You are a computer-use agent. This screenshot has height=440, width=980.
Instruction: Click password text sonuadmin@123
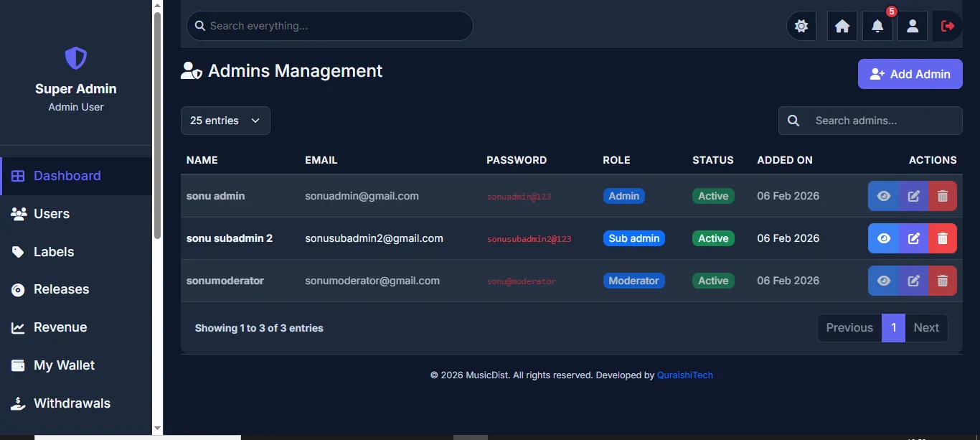point(519,197)
